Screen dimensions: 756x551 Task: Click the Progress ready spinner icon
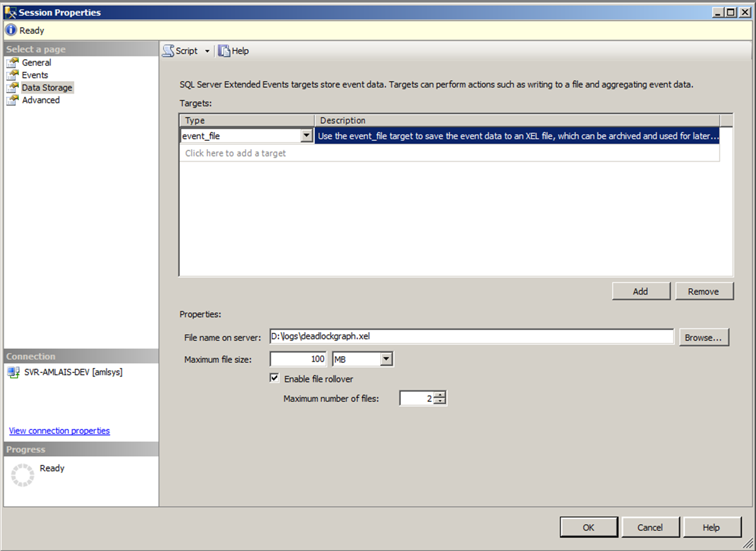[x=23, y=476]
